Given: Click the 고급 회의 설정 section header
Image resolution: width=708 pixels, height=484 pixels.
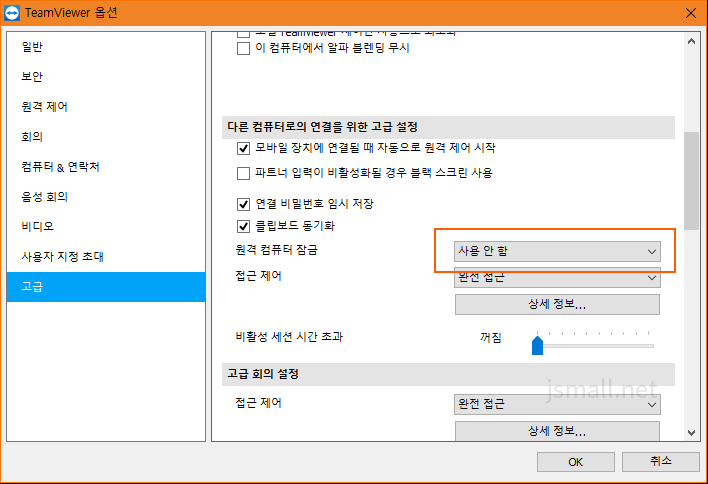Looking at the screenshot, I should point(448,374).
